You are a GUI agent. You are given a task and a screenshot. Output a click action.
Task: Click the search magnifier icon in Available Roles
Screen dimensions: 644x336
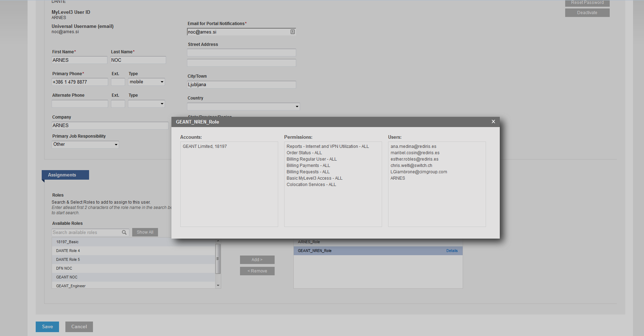(124, 232)
